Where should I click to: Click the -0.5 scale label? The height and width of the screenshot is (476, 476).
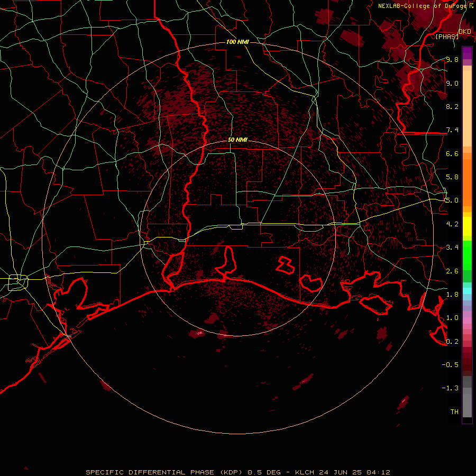pos(450,365)
